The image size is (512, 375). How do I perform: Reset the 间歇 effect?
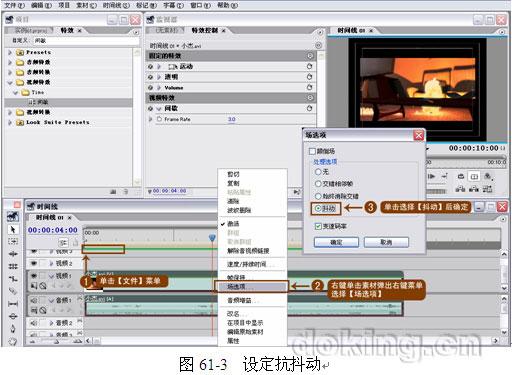point(309,108)
